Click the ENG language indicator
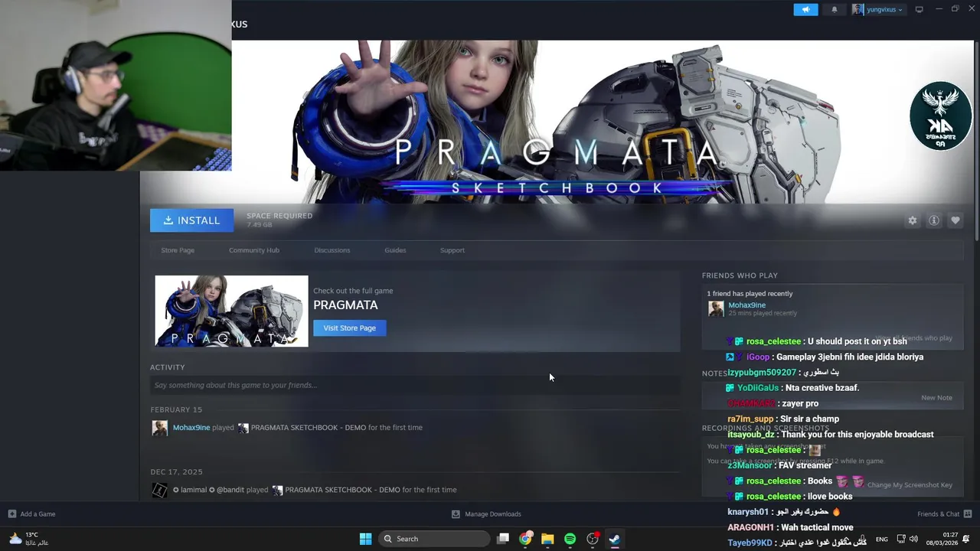The width and height of the screenshot is (980, 551). (882, 539)
